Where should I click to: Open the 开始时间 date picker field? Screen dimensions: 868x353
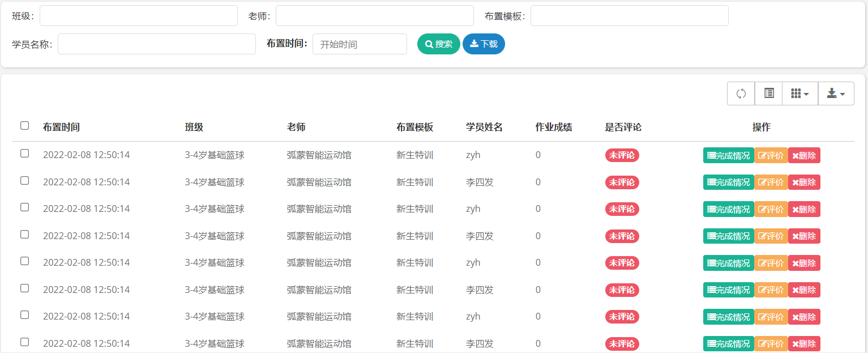click(360, 44)
